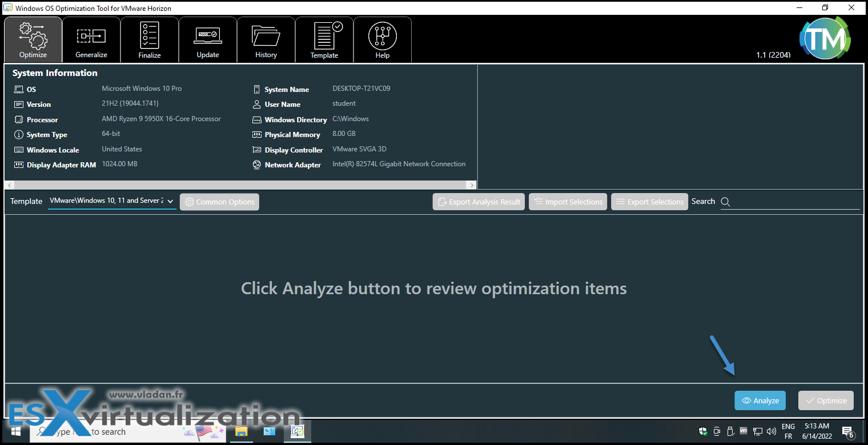
Task: Open Windows Security tray icon
Action: pos(703,431)
